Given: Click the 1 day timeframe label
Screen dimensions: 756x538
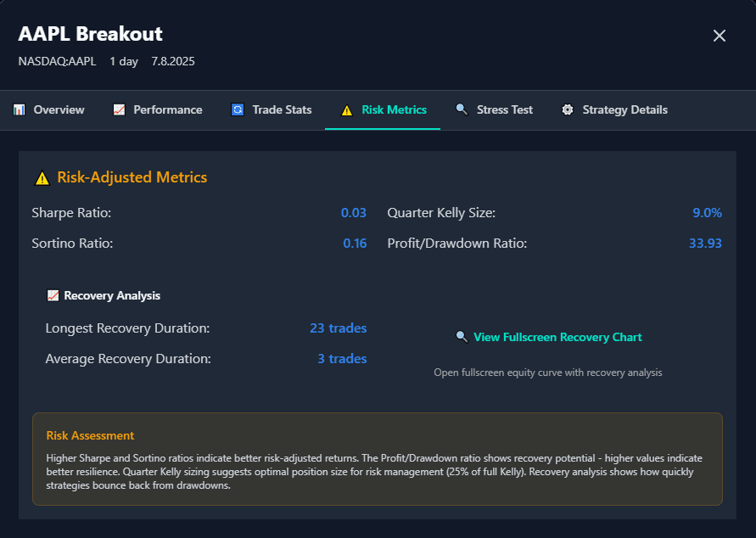Looking at the screenshot, I should 124,62.
